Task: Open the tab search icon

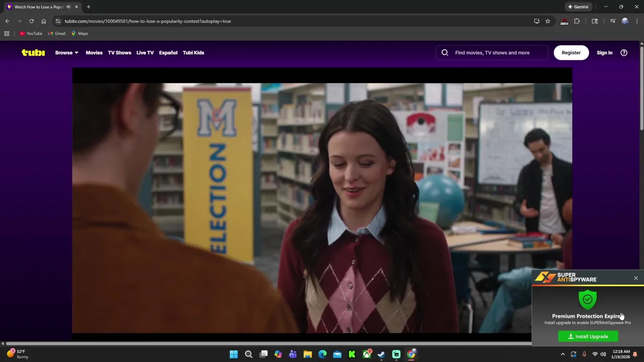Action: point(595,21)
